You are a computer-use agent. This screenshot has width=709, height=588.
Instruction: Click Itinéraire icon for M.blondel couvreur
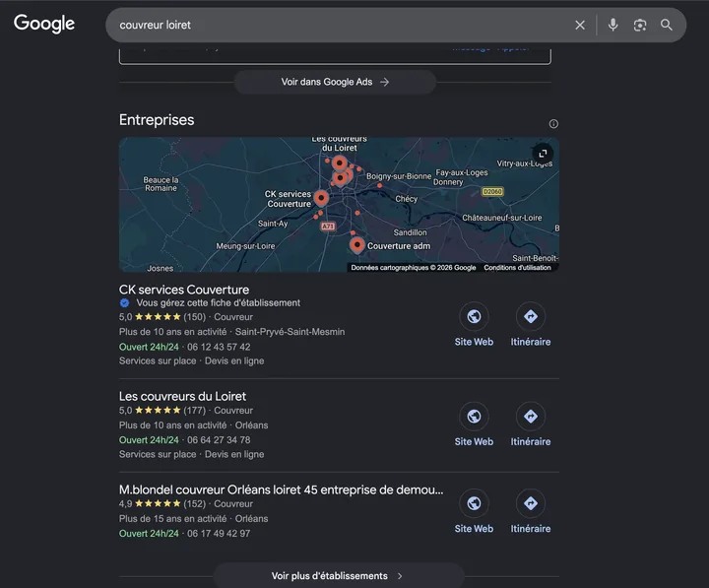point(531,503)
